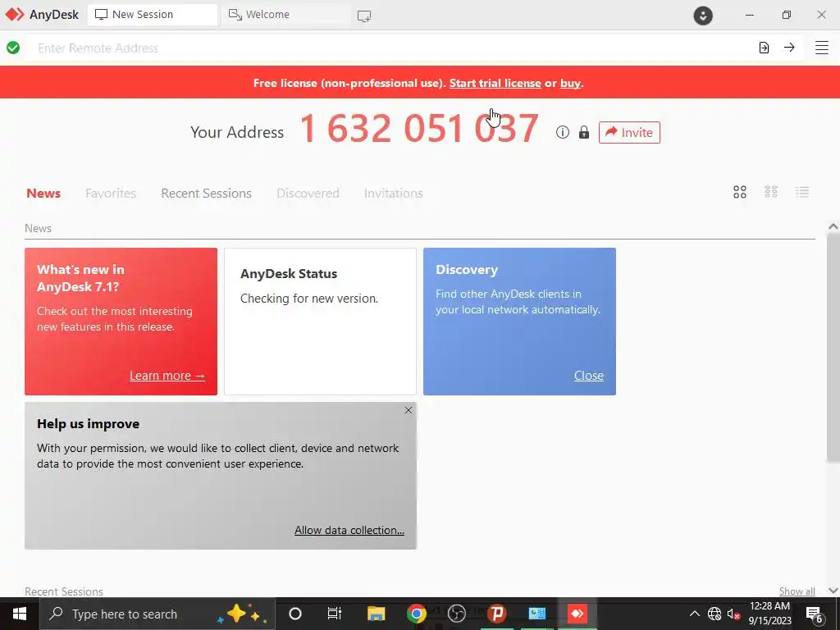
Task: Click the green connection status checkmark
Action: 13,48
